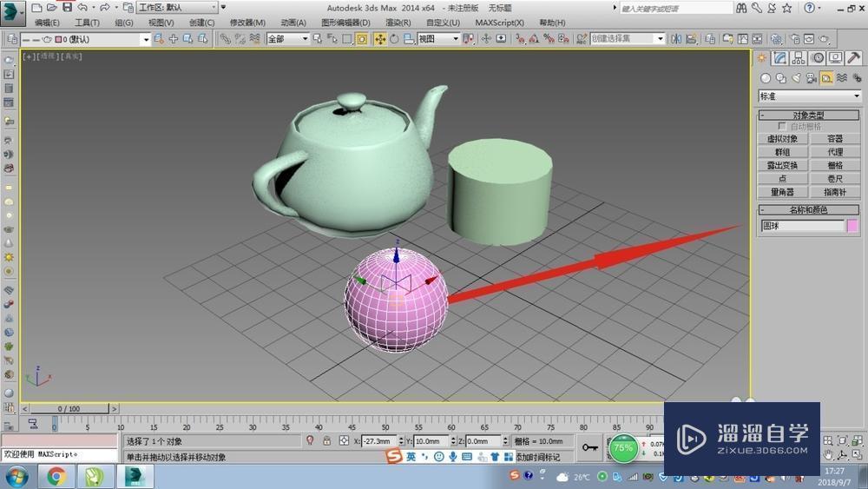Select the Systems category gears icon

pos(857,78)
